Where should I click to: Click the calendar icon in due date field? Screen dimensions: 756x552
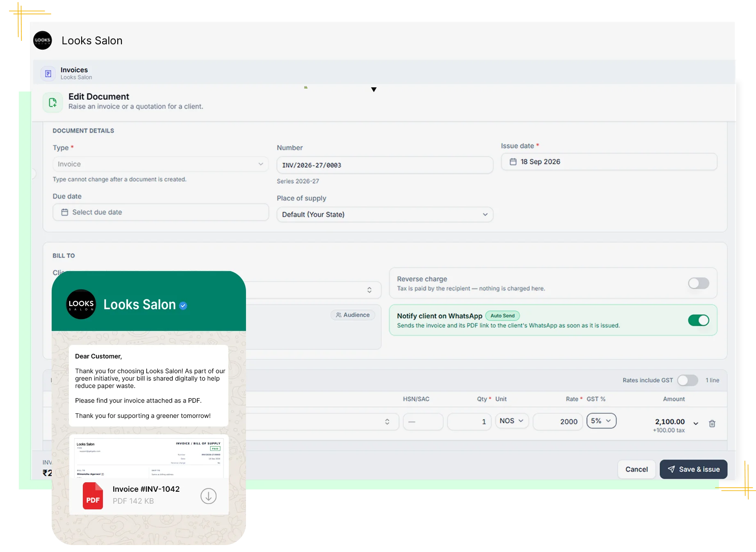[64, 212]
